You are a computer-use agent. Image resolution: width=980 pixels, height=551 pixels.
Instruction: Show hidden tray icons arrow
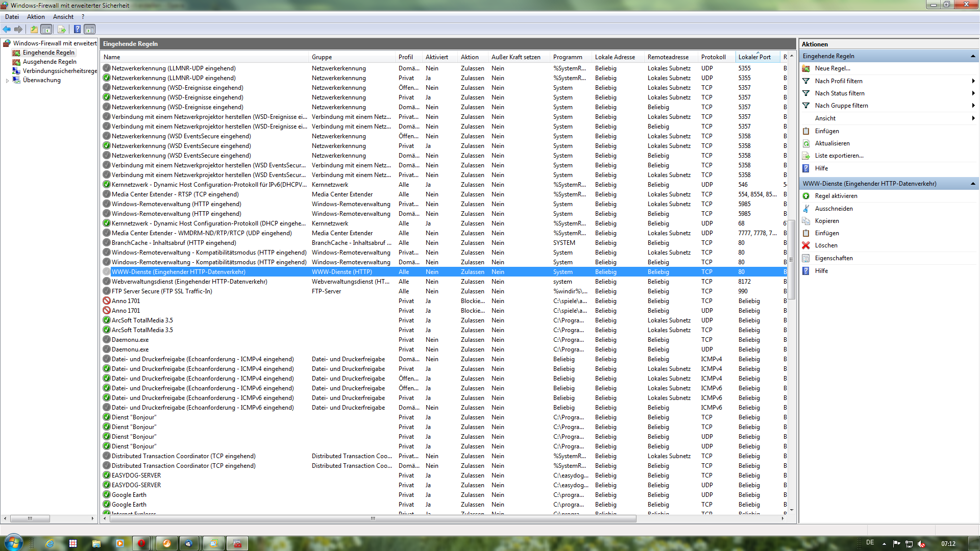(x=884, y=544)
